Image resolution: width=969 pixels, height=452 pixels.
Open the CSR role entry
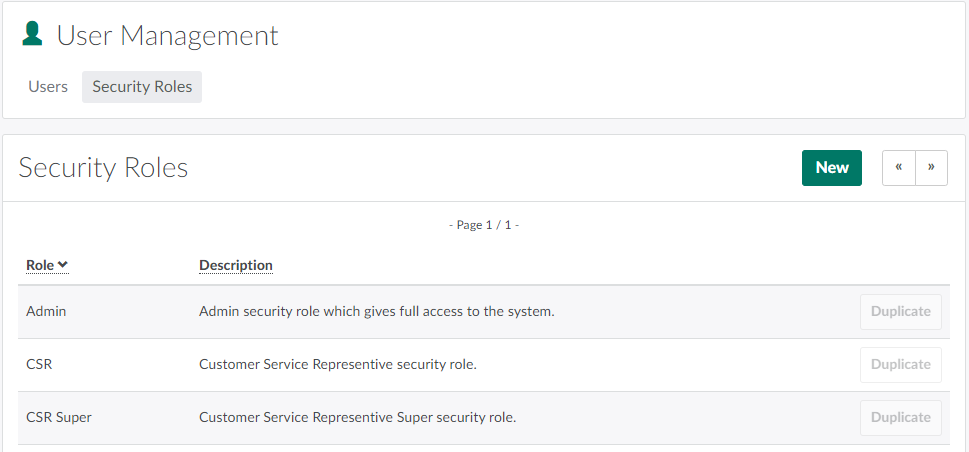tap(39, 365)
